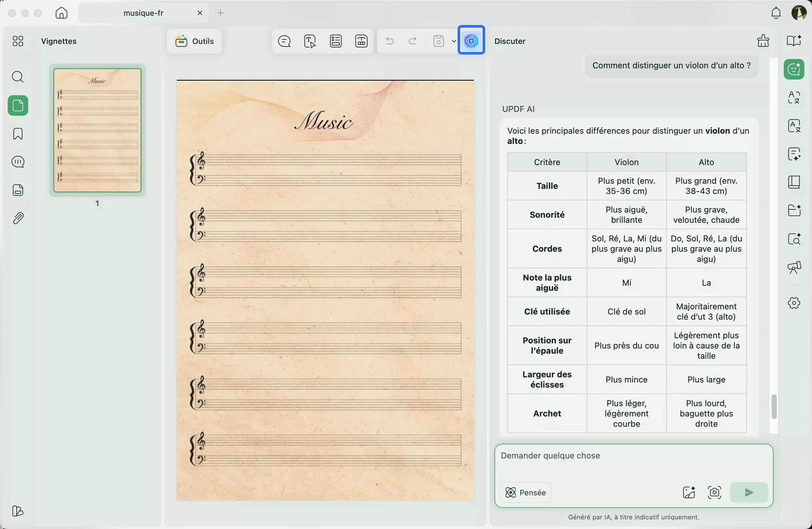Select the comment tool in toolbar

point(284,41)
